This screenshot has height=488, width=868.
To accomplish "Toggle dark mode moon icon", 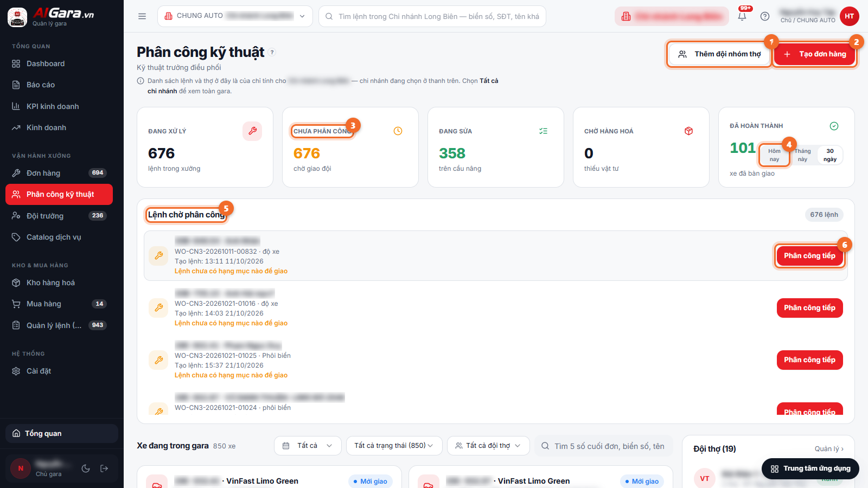I will click(86, 468).
